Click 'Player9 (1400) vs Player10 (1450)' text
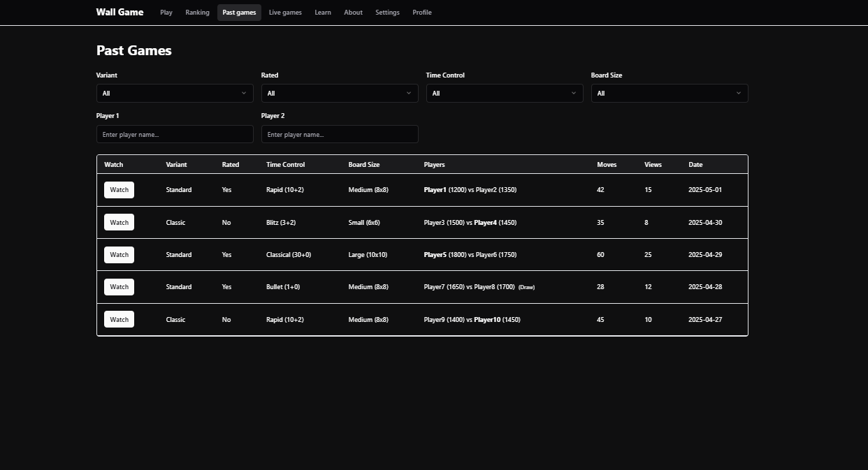Screen dimensions: 868x470 (472, 320)
